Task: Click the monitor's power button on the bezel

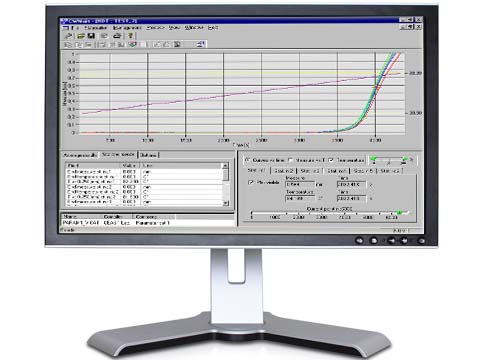Action: click(421, 240)
